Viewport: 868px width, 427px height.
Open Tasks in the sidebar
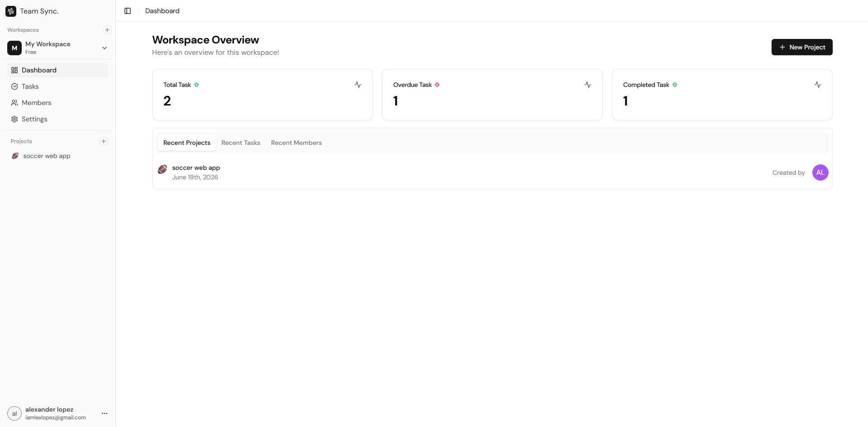coord(58,86)
